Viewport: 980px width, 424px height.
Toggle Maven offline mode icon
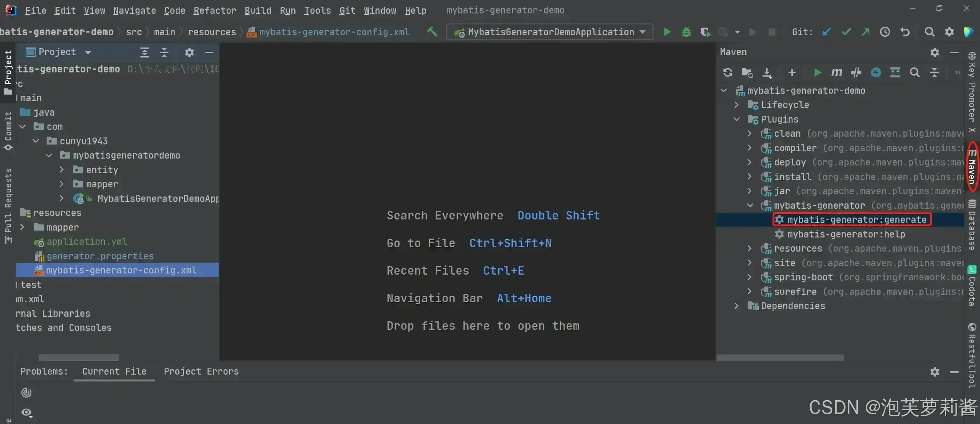click(x=856, y=72)
